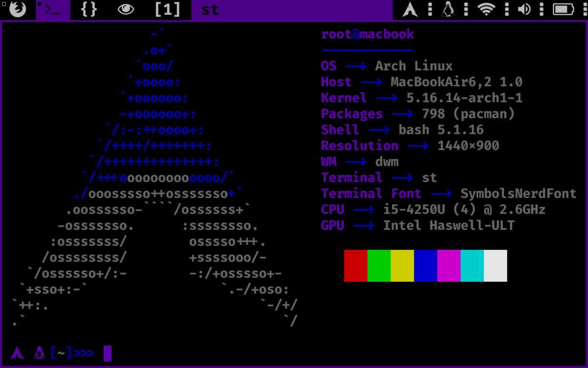The height and width of the screenshot is (368, 588).
Task: Switch to the eye icon tag
Action: point(126,9)
